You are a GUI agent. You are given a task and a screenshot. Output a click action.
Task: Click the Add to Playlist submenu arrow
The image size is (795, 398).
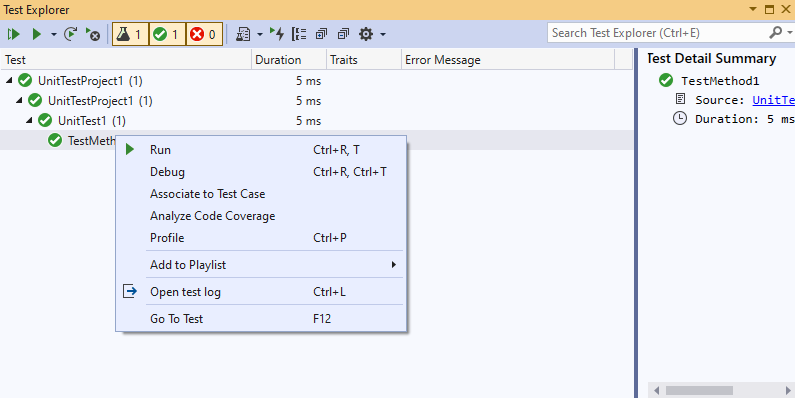click(393, 265)
